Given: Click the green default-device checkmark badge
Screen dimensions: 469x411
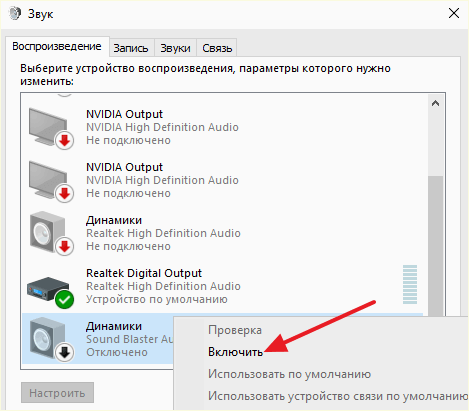Looking at the screenshot, I should pos(64,299).
